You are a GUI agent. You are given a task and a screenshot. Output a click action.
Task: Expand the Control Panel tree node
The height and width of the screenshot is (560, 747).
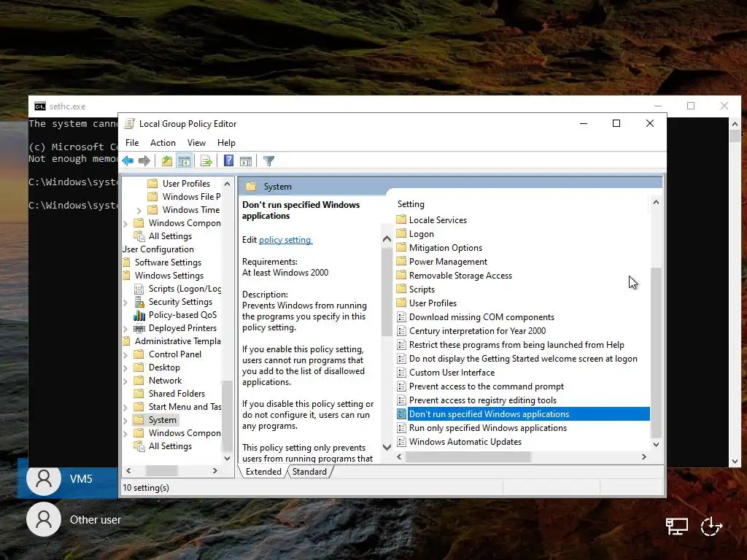pos(125,355)
